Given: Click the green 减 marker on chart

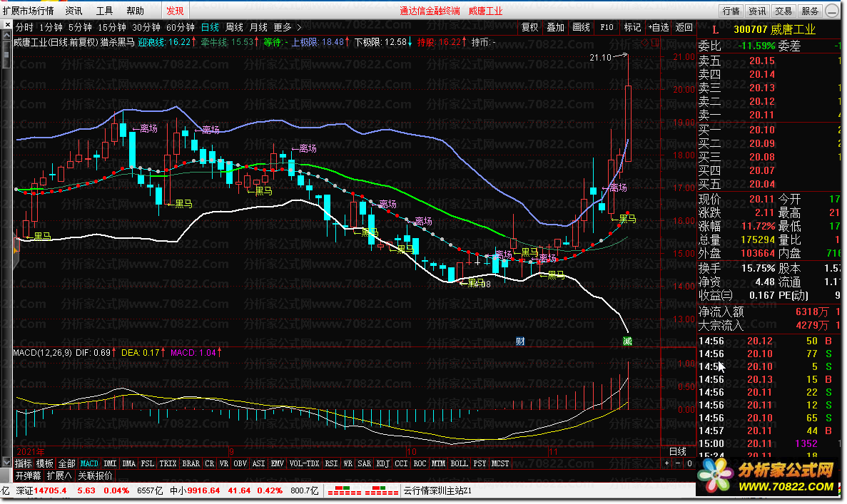Looking at the screenshot, I should click(627, 341).
